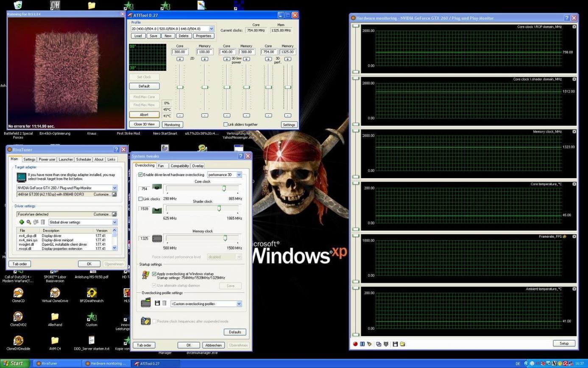Click trash icon next to overclocking profile dropdown

(x=164, y=303)
